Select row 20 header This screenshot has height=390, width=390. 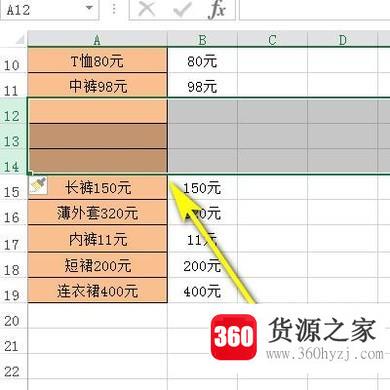coord(13,316)
